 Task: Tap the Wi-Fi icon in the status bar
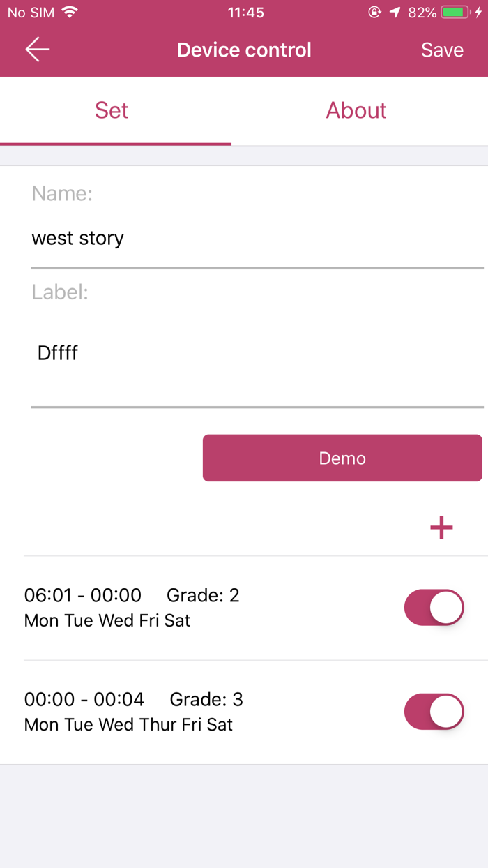click(68, 12)
